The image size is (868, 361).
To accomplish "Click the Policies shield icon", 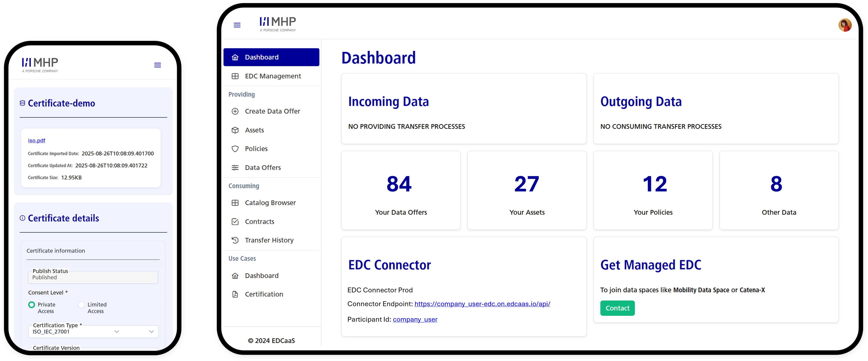I will [235, 149].
